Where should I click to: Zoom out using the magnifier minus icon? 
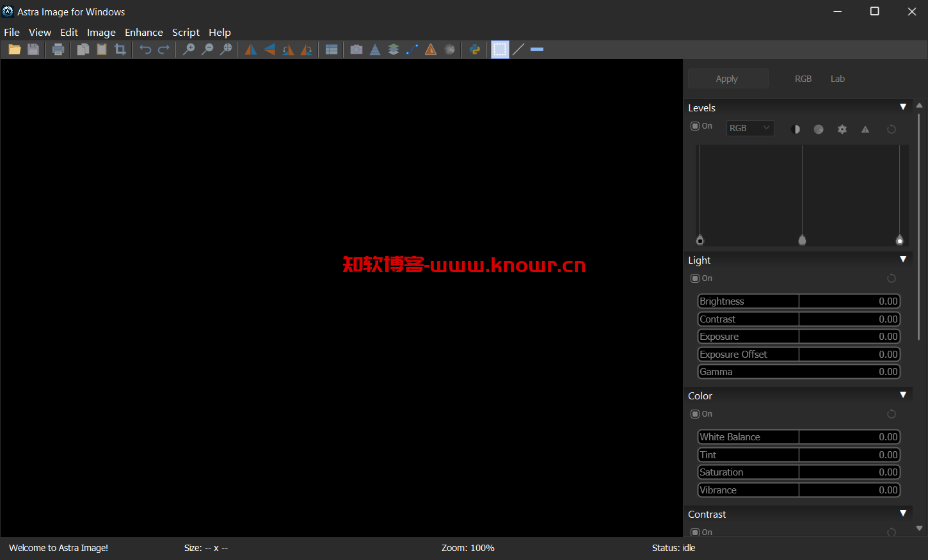[207, 49]
